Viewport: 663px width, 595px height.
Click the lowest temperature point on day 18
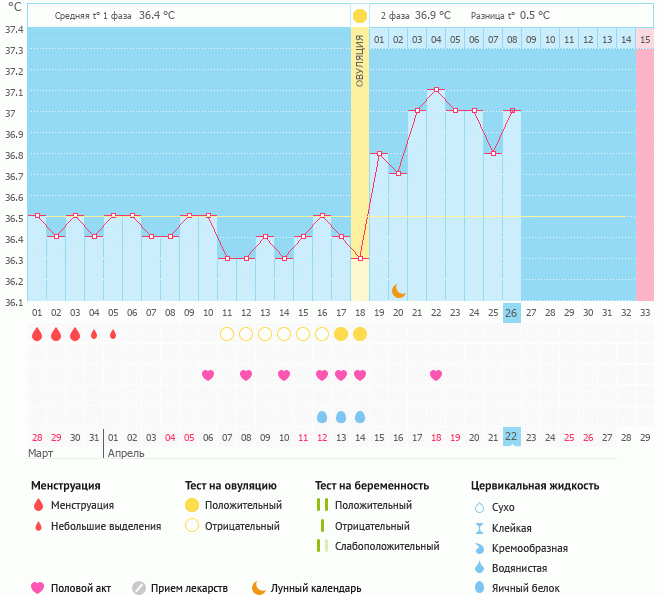pyautogui.click(x=360, y=258)
